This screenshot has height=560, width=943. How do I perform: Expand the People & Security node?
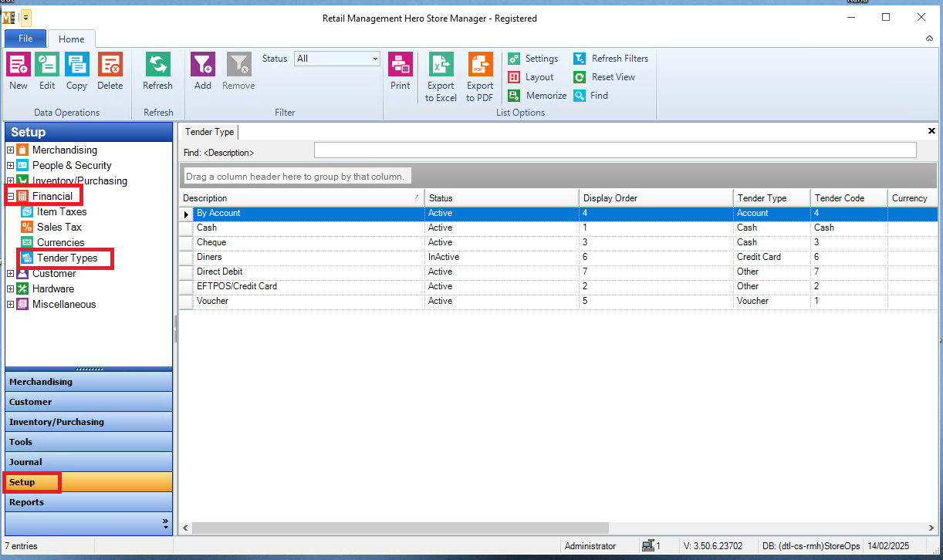tap(10, 166)
